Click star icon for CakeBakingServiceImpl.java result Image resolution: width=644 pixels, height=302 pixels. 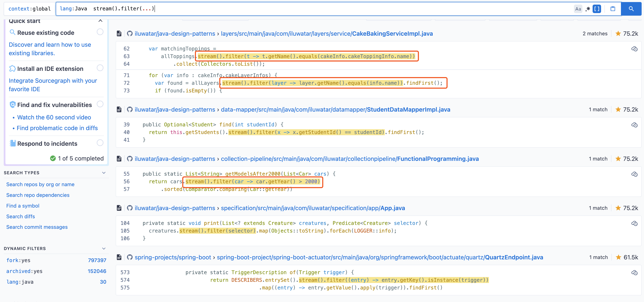(618, 33)
